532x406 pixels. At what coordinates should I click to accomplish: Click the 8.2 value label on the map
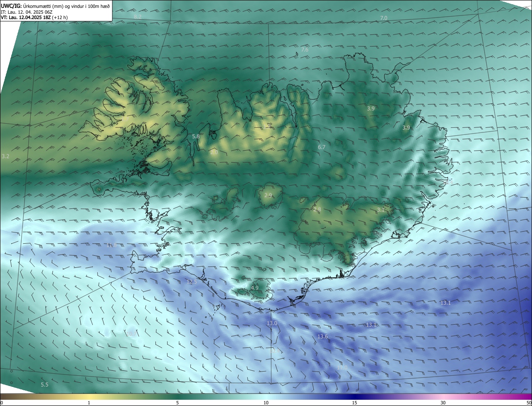[138, 17]
